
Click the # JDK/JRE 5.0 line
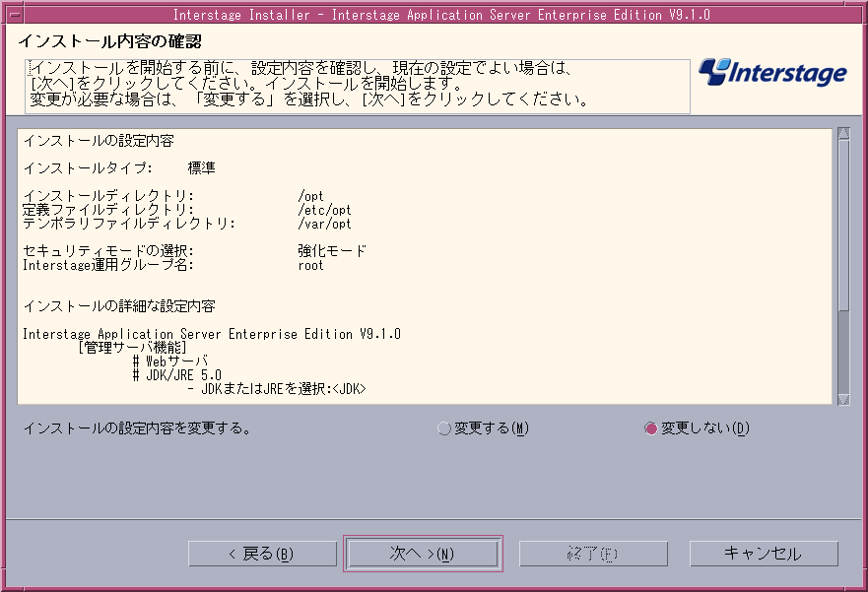click(x=176, y=375)
